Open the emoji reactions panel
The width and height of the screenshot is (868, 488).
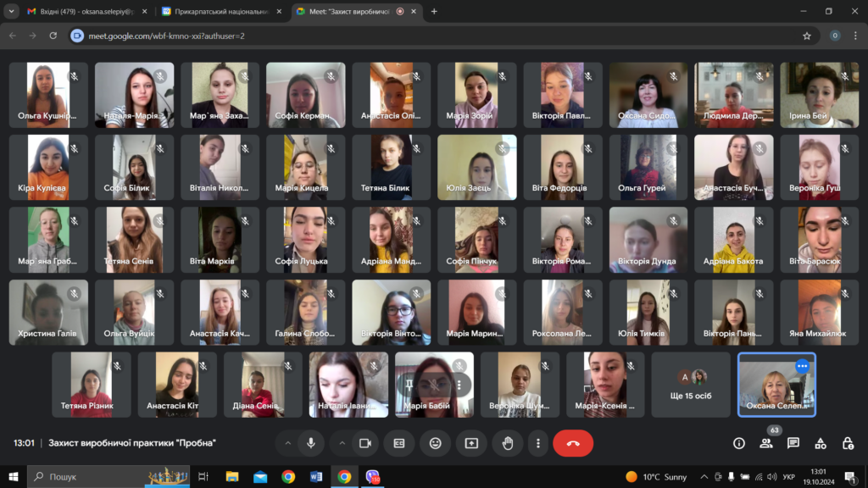(436, 443)
